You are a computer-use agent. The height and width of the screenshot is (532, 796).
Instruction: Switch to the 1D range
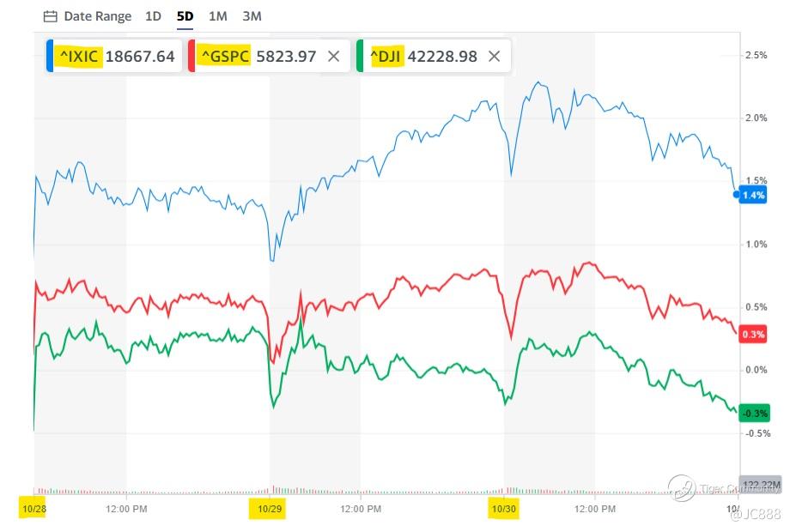pos(153,16)
